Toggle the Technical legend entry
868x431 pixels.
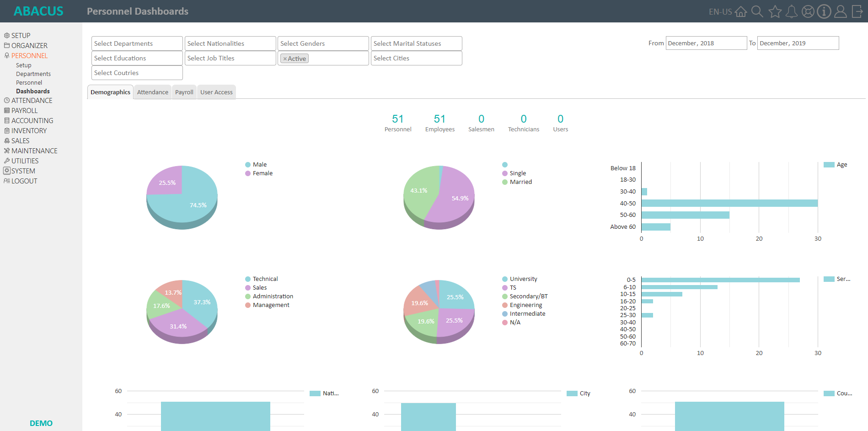pyautogui.click(x=261, y=279)
